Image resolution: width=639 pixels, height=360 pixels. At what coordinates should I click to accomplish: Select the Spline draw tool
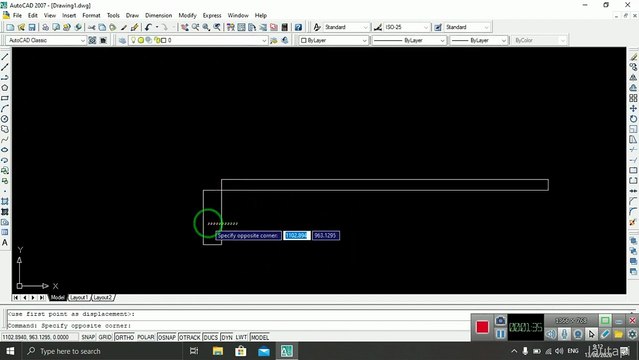[x=5, y=139]
